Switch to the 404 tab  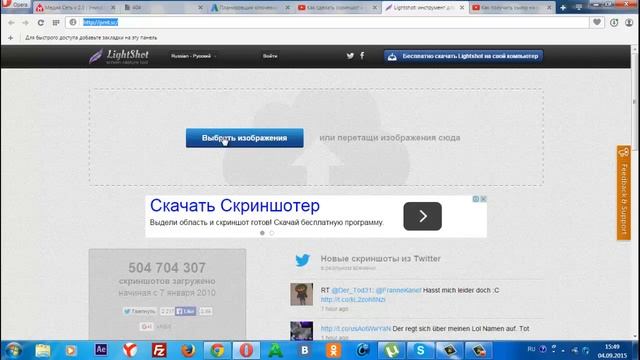(164, 7)
